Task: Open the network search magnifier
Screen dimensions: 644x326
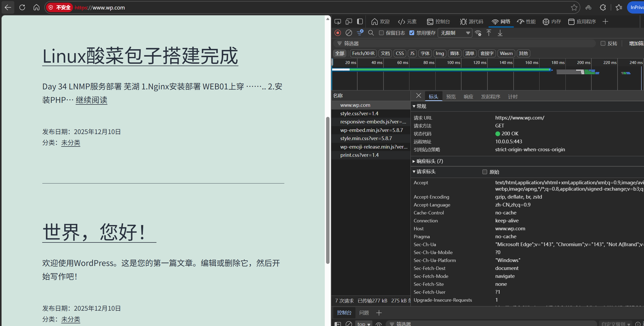Action: coord(371,33)
